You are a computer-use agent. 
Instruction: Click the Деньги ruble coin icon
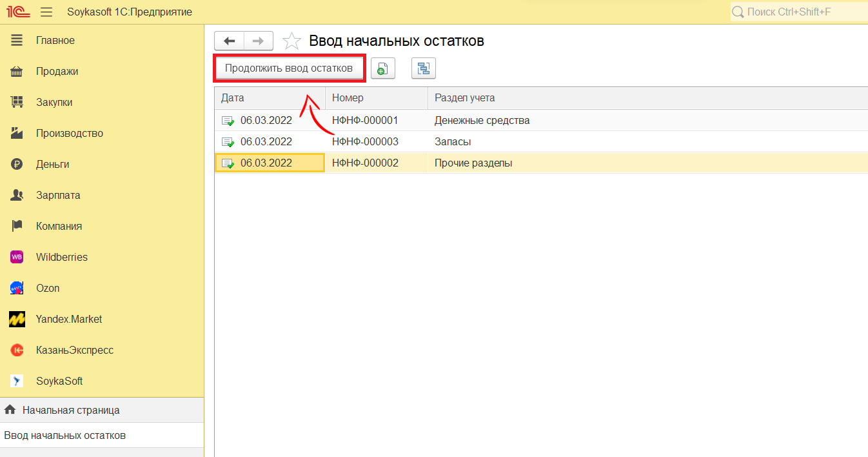click(x=17, y=164)
